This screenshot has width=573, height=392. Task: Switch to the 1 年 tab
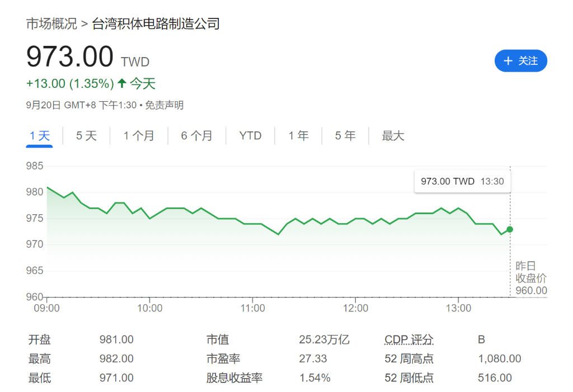coord(299,136)
